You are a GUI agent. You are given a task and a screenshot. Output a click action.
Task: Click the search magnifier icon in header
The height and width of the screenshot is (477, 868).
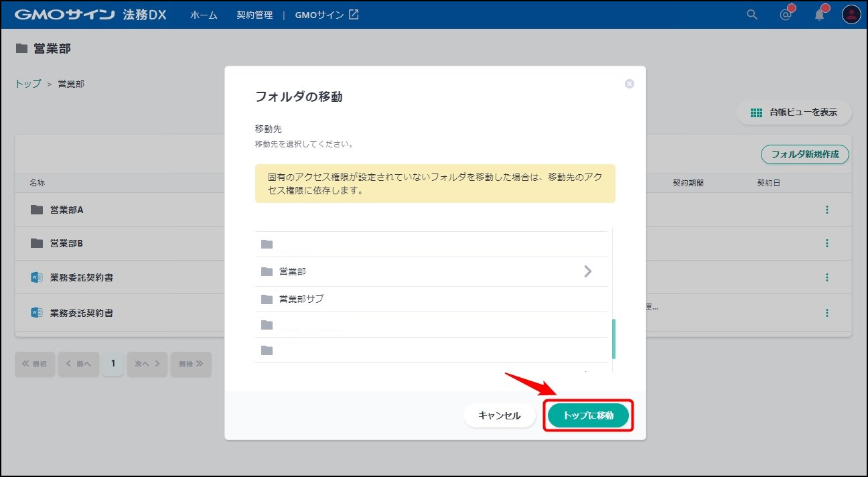pos(752,15)
